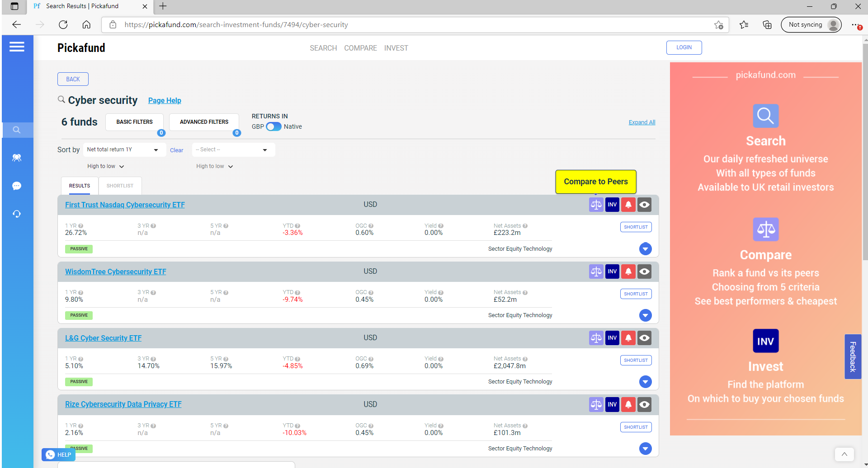
Task: Expand details for WisdomTree Cybersecurity ETF
Action: tap(645, 315)
